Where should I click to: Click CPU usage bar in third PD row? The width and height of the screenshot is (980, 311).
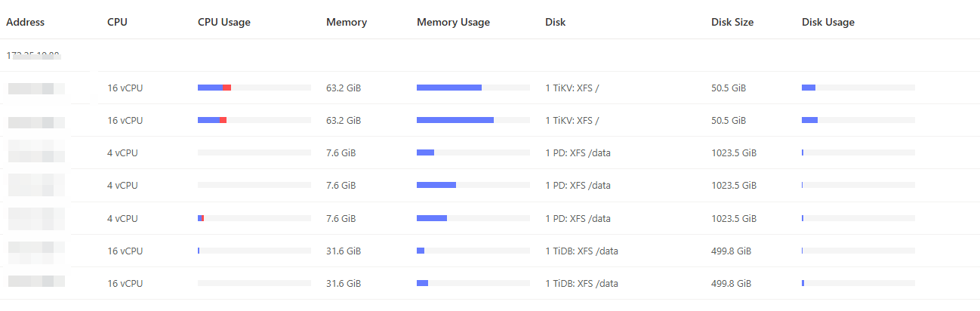click(x=254, y=218)
